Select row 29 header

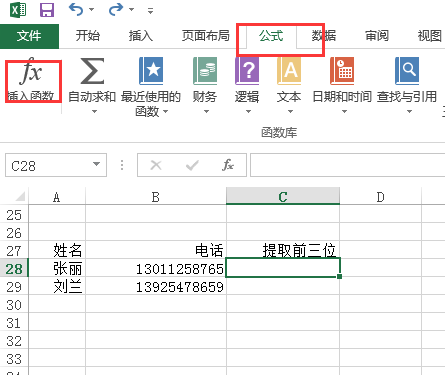click(14, 287)
